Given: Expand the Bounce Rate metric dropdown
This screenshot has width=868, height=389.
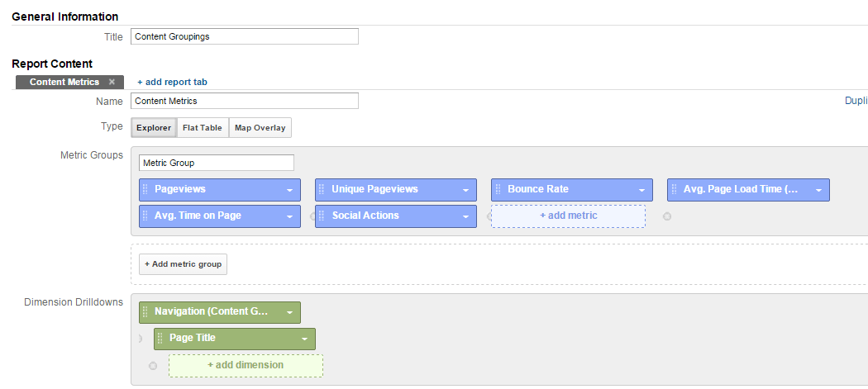Looking at the screenshot, I should coord(641,190).
